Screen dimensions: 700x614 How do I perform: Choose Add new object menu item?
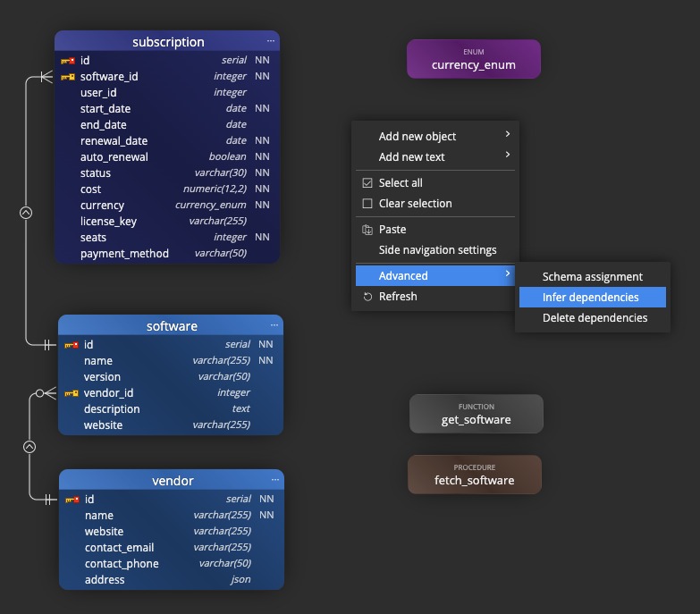pyautogui.click(x=435, y=136)
